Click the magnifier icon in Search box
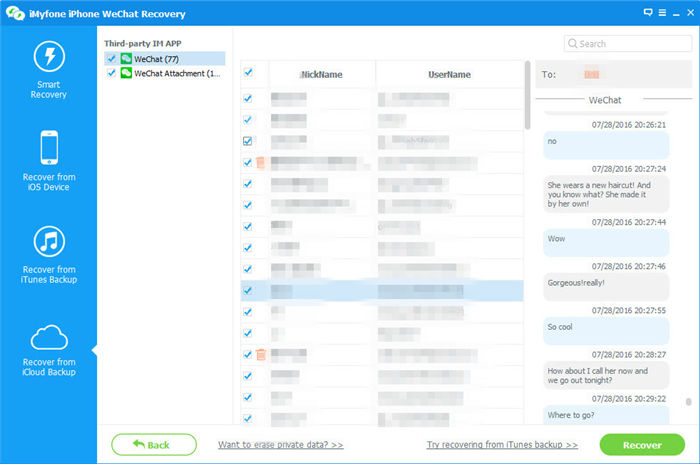The width and height of the screenshot is (700, 464). coord(572,43)
